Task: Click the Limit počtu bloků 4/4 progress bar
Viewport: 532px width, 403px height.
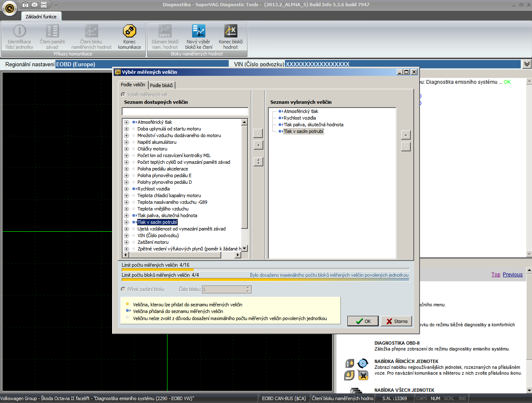Action: 265,280
